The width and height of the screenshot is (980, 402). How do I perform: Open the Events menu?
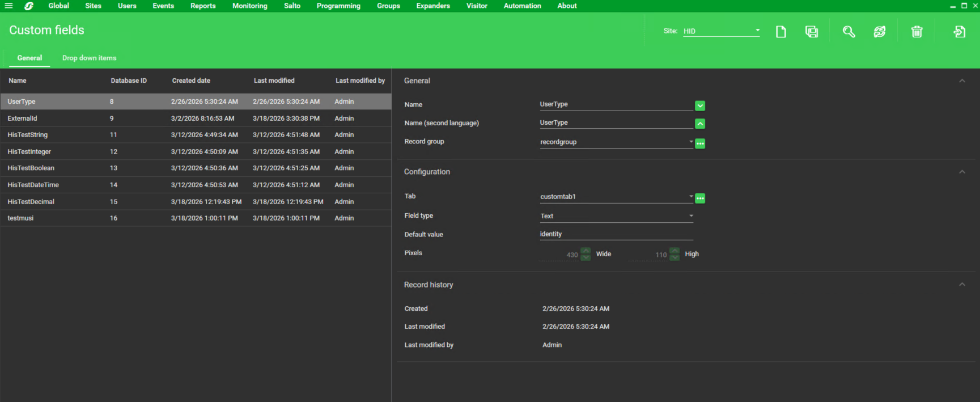163,6
